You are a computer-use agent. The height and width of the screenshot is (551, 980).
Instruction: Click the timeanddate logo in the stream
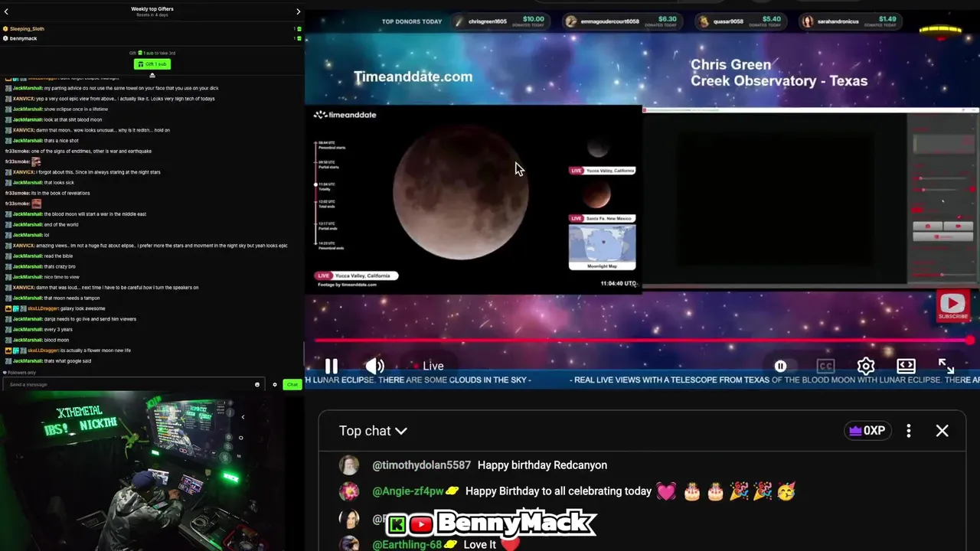pyautogui.click(x=345, y=115)
